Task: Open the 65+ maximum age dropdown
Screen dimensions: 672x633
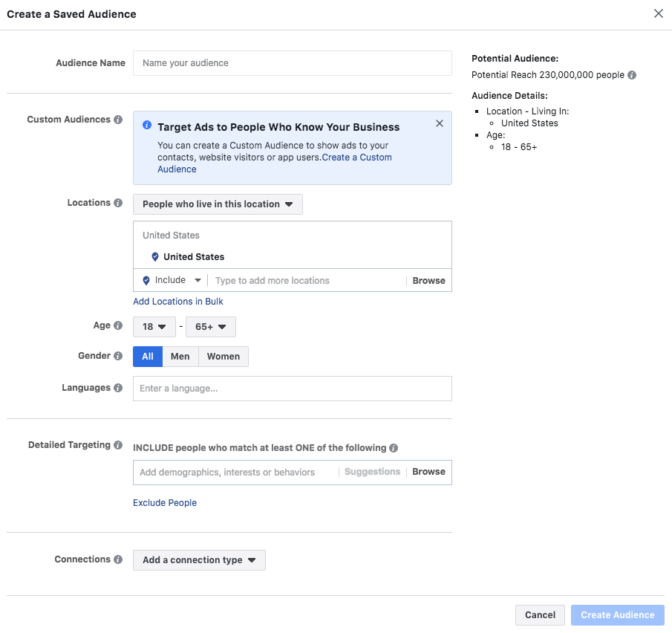Action: point(210,326)
